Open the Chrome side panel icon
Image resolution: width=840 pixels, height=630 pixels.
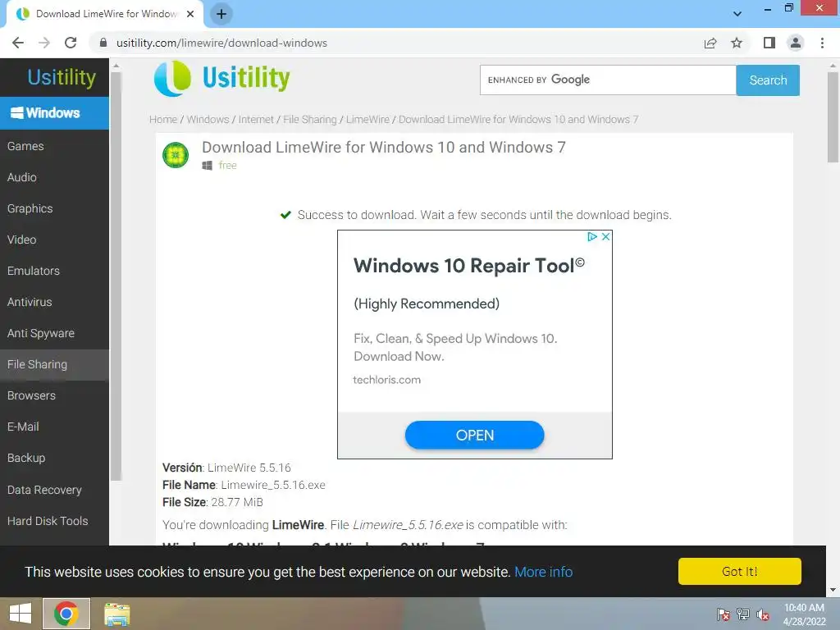click(769, 43)
